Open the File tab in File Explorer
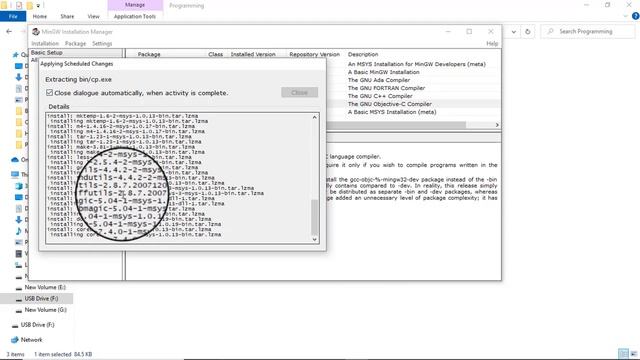This screenshot has width=640, height=360. pyautogui.click(x=13, y=16)
